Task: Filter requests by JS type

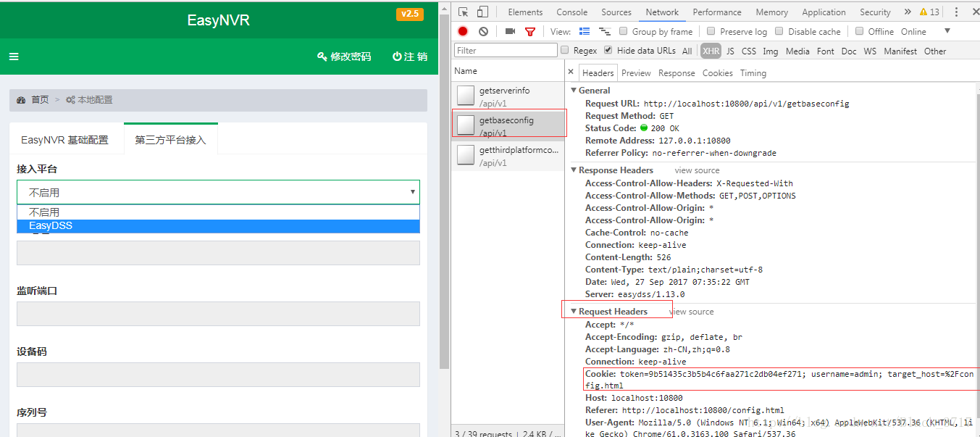Action: pyautogui.click(x=730, y=51)
